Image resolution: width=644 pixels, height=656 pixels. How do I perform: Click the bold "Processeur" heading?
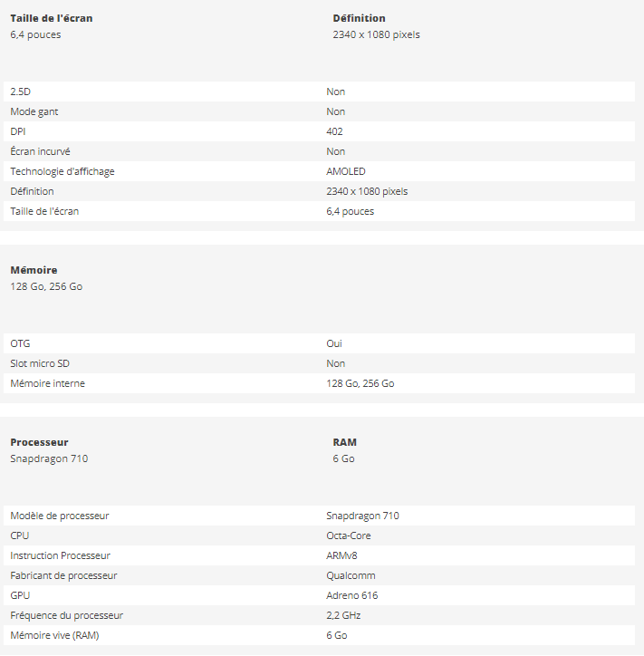tap(39, 442)
